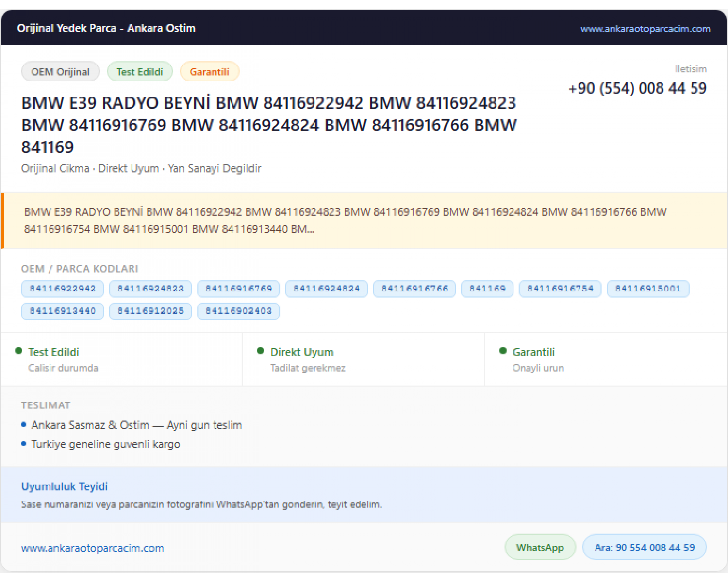Click the orange Garantili badge
The image size is (728, 582).
click(209, 72)
